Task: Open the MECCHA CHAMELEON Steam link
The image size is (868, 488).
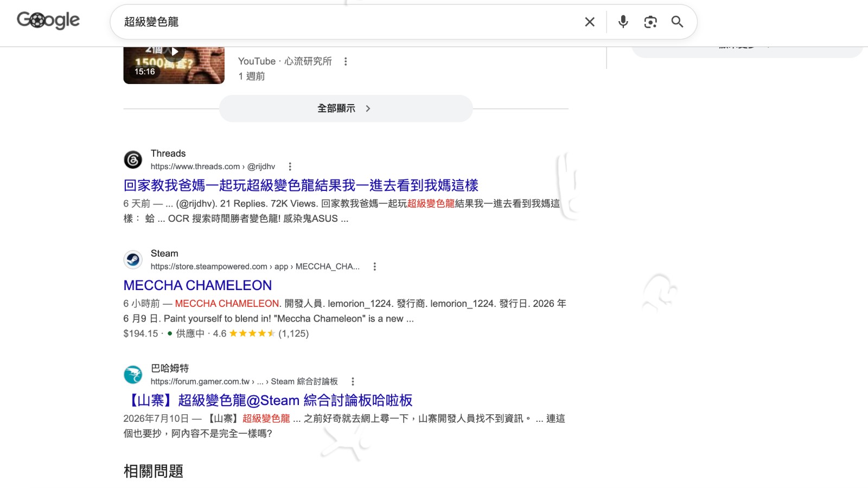Action: [197, 285]
